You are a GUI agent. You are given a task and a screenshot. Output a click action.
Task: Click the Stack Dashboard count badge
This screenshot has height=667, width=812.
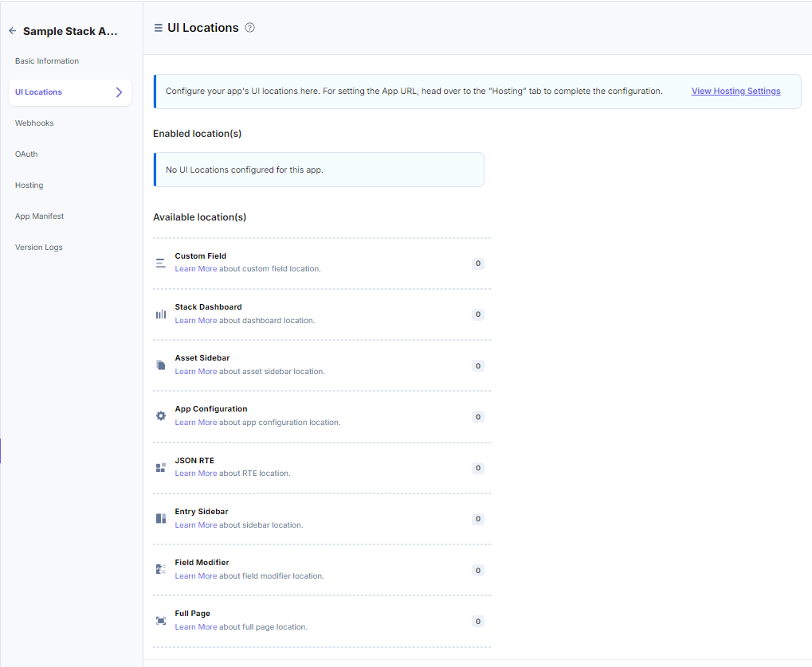[x=478, y=314]
